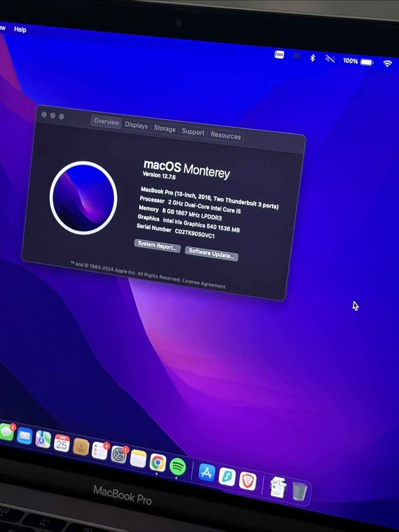Screen dimensions: 399x532
Task: Open the Resources tab
Action: tap(226, 135)
